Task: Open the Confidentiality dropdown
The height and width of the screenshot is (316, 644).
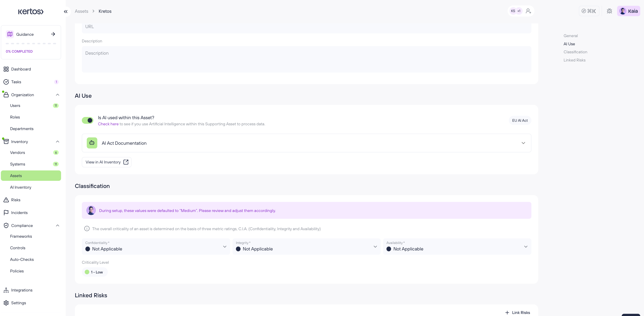Action: point(156,246)
